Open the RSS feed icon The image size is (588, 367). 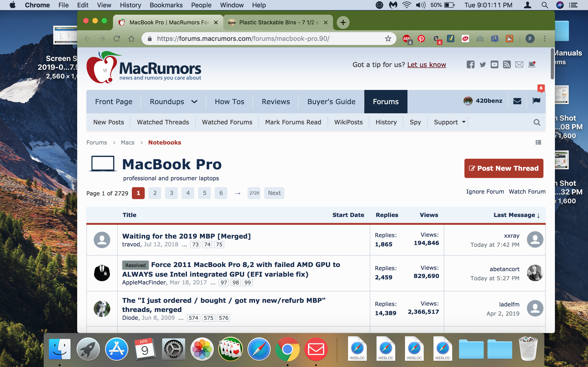click(x=507, y=64)
